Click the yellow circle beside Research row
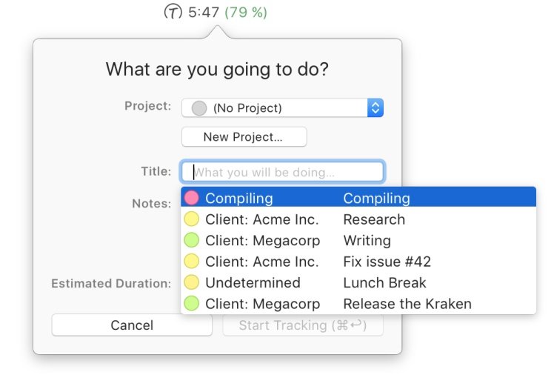Image resolution: width=554 pixels, height=392 pixels. tap(192, 219)
